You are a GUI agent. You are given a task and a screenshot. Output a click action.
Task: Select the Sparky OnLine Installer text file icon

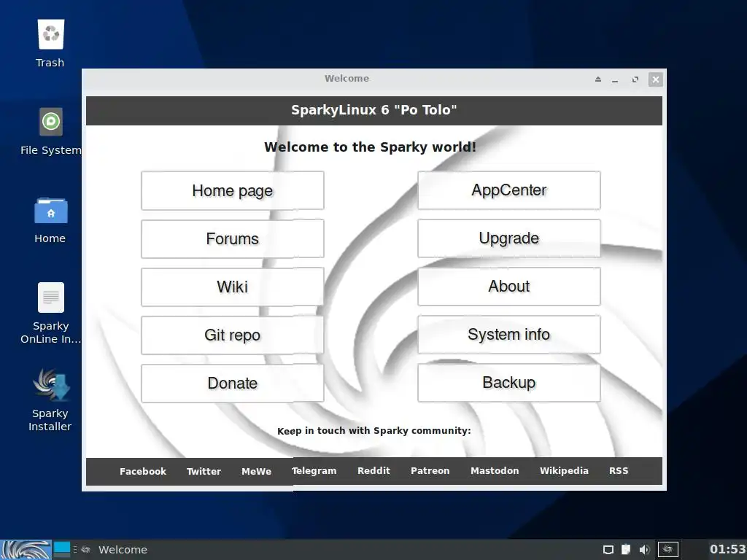(x=51, y=297)
